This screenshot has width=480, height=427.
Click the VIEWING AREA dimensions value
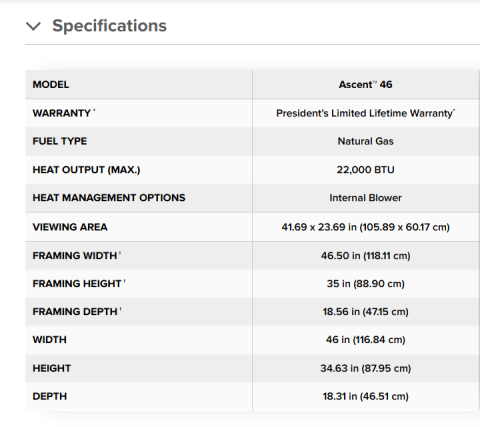click(x=366, y=227)
